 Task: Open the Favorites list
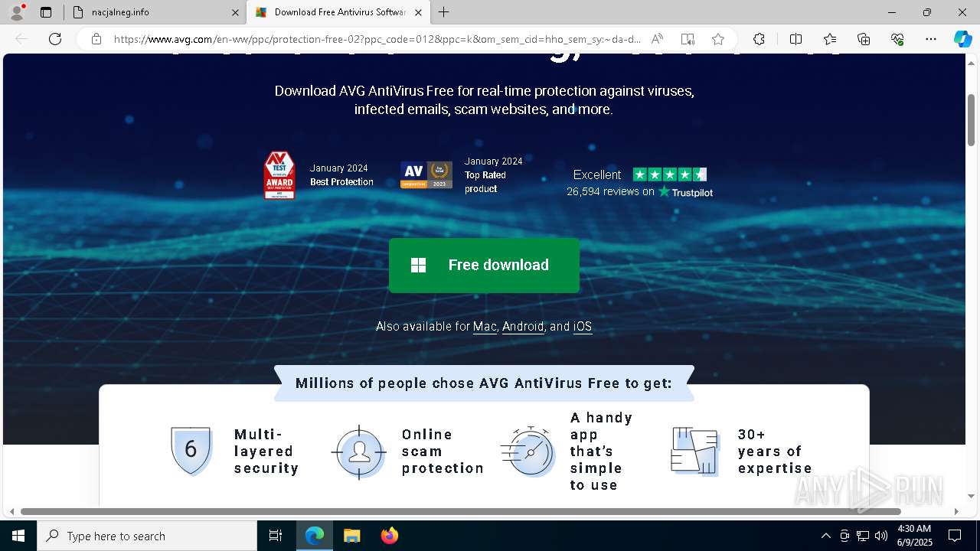(x=830, y=39)
